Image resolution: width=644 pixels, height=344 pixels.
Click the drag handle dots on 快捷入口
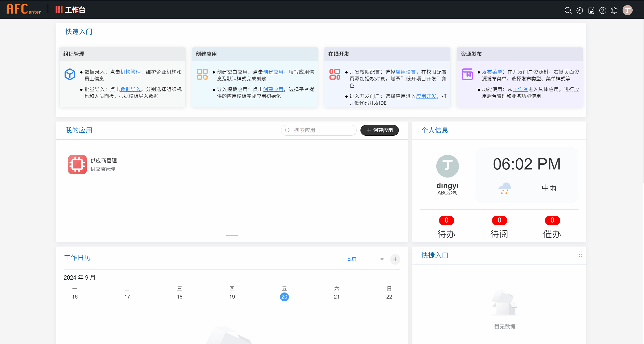coord(580,255)
